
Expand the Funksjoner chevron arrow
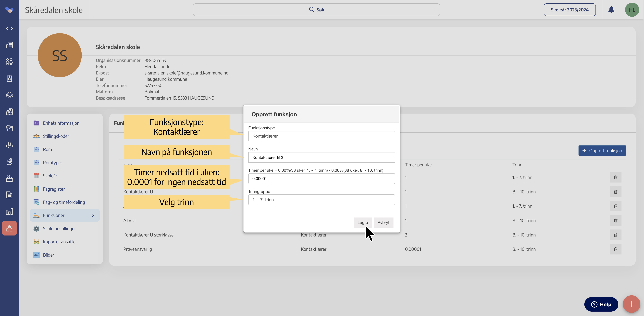(x=93, y=215)
